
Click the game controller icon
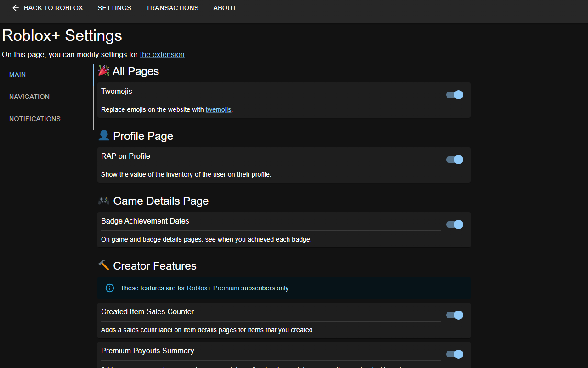[x=104, y=201]
